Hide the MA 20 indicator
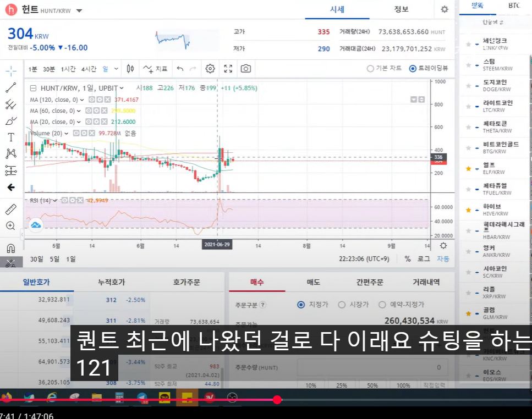Viewport: 532px width, 419px height. 89,122
